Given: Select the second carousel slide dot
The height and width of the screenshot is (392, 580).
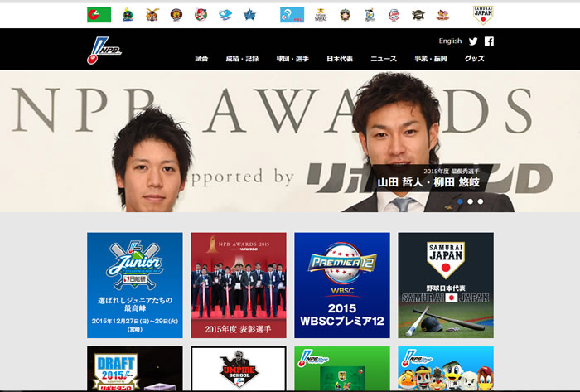Looking at the screenshot, I should pyautogui.click(x=470, y=201).
